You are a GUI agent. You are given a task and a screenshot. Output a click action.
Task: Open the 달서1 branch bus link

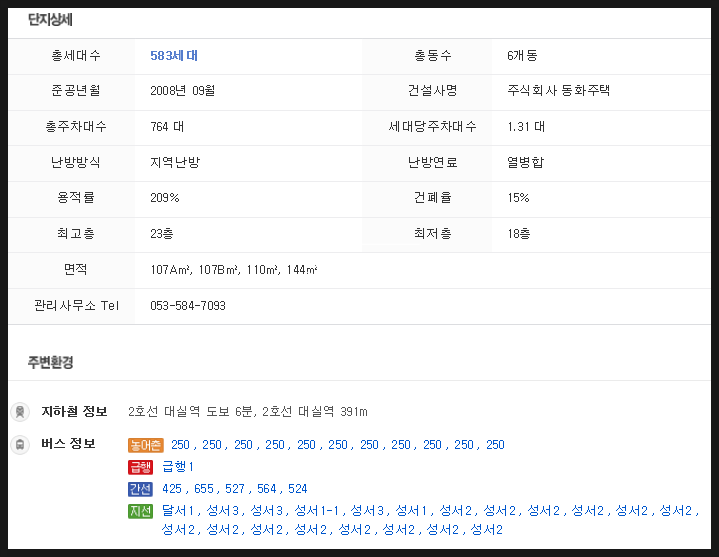tap(178, 510)
